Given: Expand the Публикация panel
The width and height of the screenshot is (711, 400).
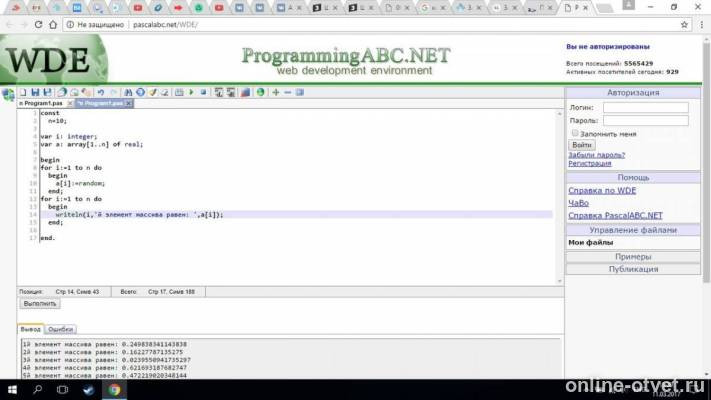Looking at the screenshot, I should (633, 269).
